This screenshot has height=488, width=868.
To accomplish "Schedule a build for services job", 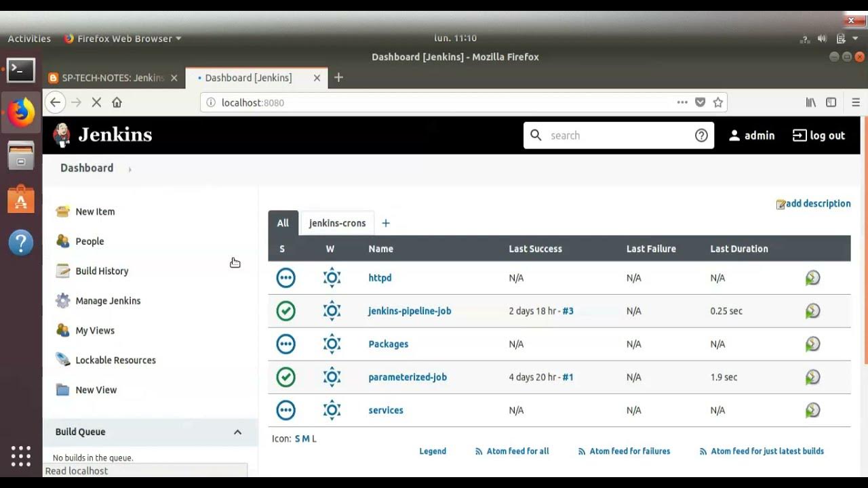I will point(812,411).
